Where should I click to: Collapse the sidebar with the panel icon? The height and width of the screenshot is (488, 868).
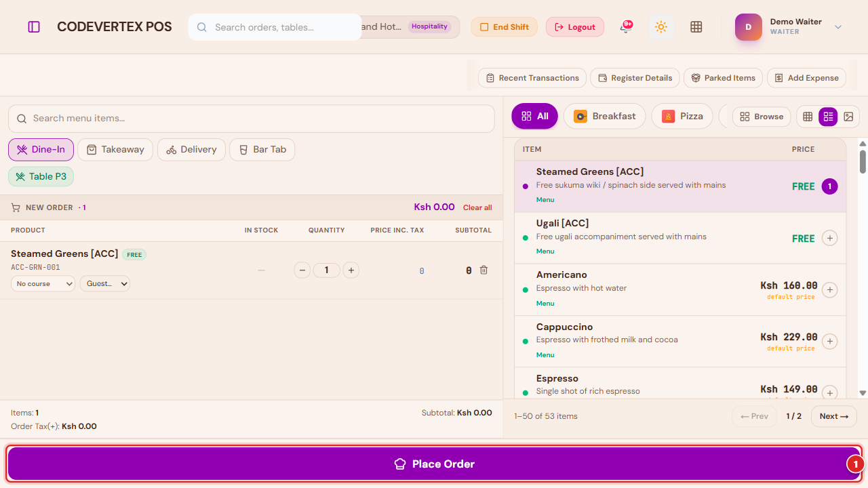click(34, 27)
